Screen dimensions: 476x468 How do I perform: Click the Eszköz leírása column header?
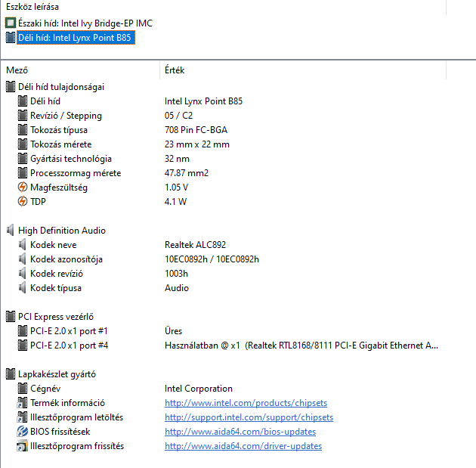tap(32, 7)
